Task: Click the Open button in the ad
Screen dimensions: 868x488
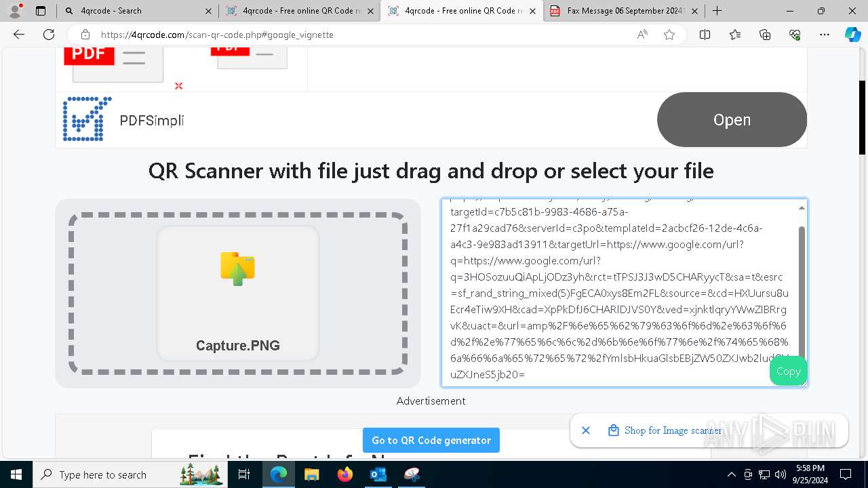Action: click(x=732, y=120)
